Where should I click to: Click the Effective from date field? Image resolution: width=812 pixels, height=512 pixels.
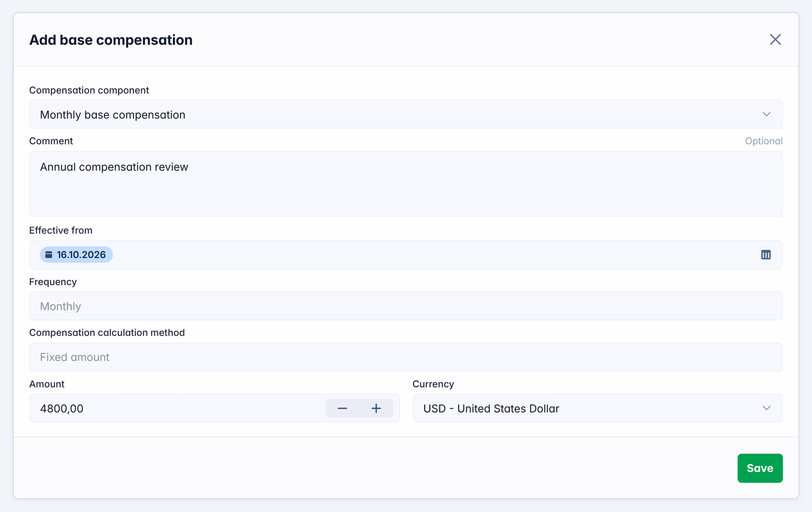pyautogui.click(x=406, y=255)
